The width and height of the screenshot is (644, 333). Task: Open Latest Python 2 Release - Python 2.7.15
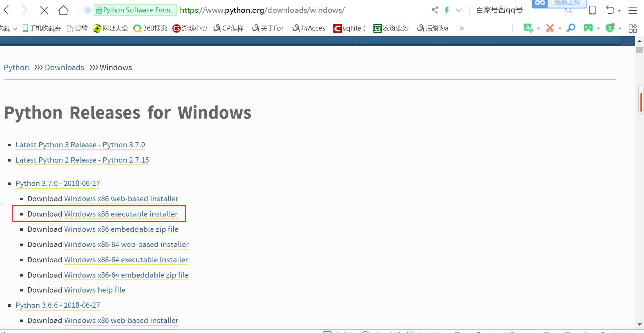(x=82, y=160)
